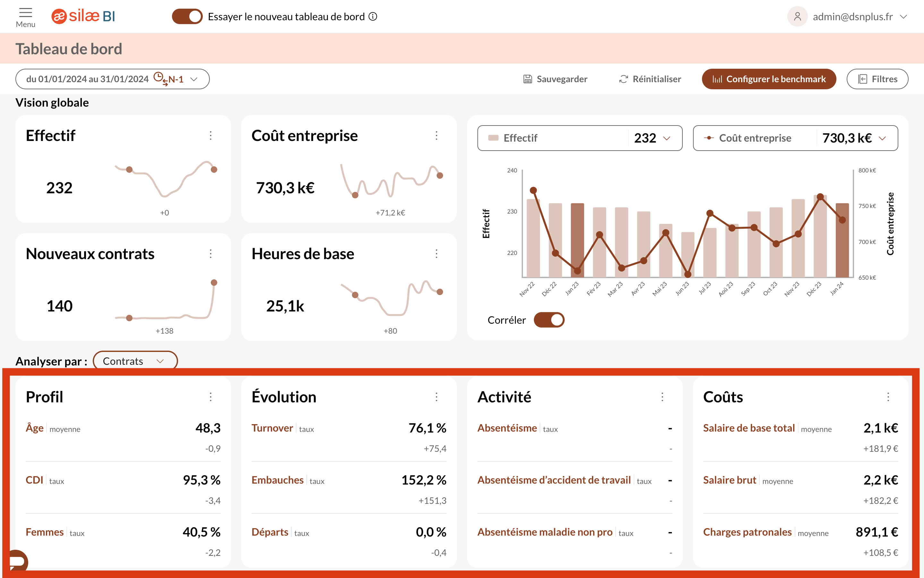Image resolution: width=924 pixels, height=578 pixels.
Task: Click the Jan 24 highlighted bar
Action: (x=842, y=240)
